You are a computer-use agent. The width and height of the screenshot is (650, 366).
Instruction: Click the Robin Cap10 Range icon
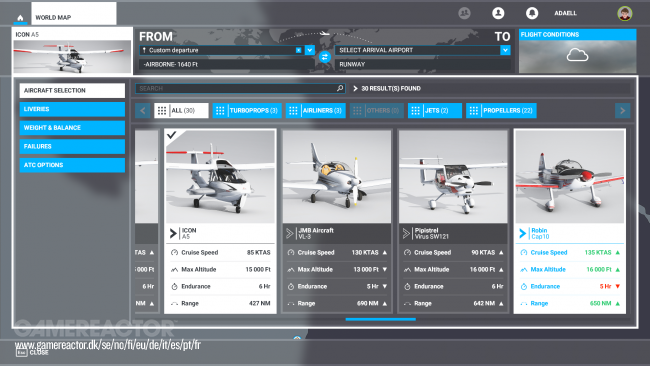point(524,304)
